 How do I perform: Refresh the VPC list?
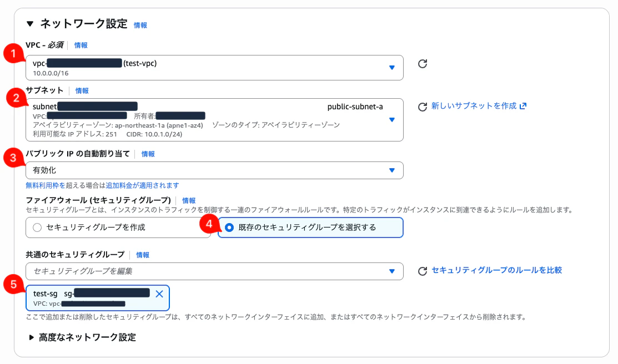(x=422, y=64)
